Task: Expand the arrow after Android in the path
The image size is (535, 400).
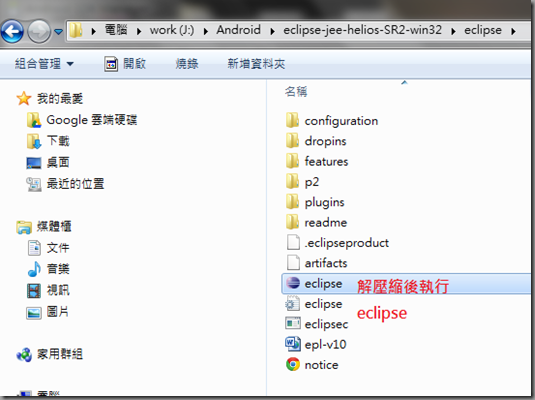Action: click(272, 31)
